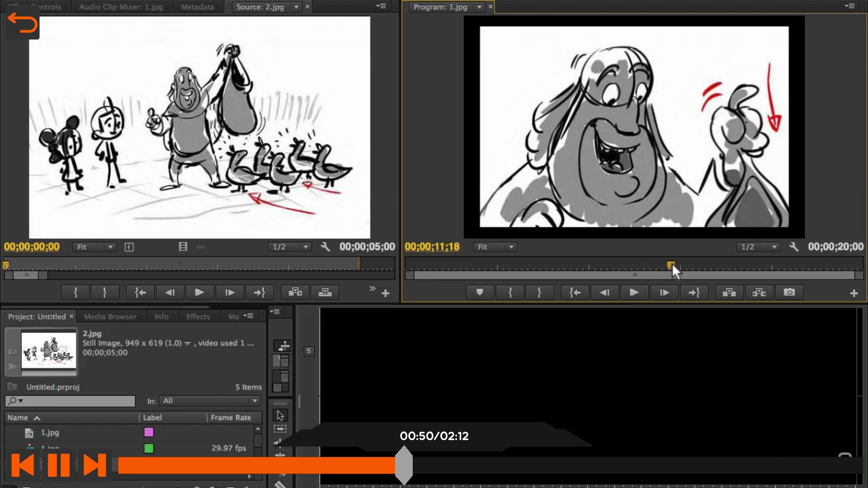Play the Program monitor sequence

[634, 292]
